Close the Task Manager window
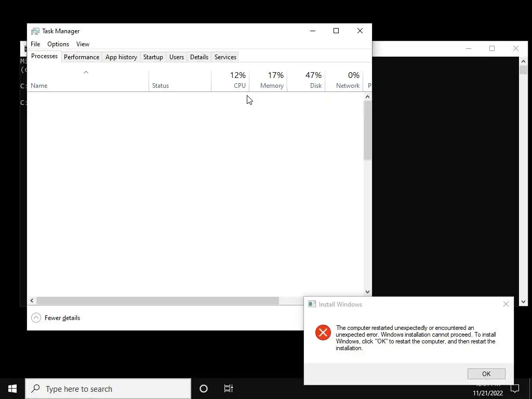This screenshot has height=399, width=532. pyautogui.click(x=360, y=31)
